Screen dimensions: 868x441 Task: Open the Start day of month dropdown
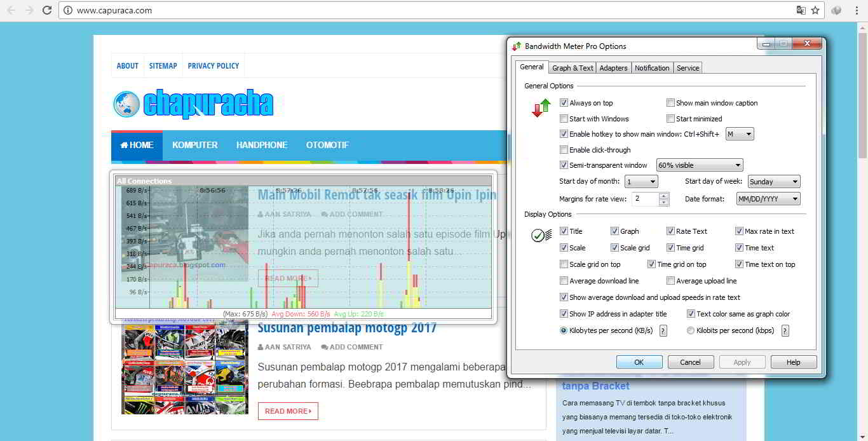coord(641,182)
